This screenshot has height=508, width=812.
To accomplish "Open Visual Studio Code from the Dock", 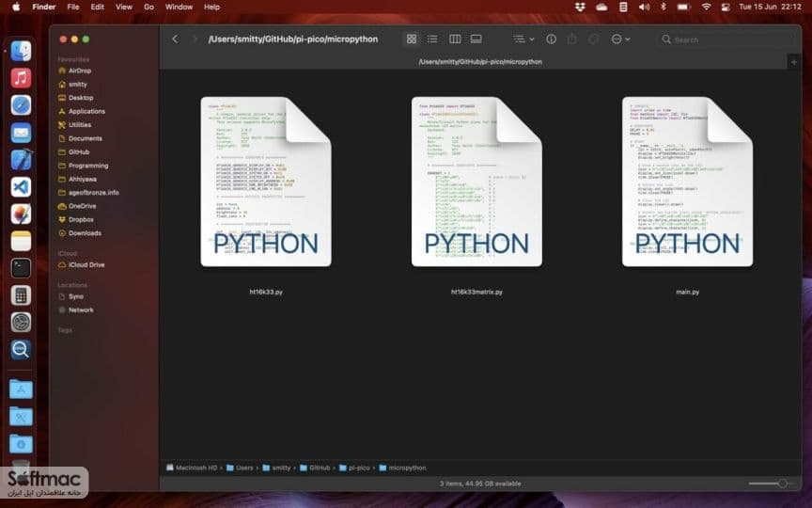I will click(x=21, y=186).
